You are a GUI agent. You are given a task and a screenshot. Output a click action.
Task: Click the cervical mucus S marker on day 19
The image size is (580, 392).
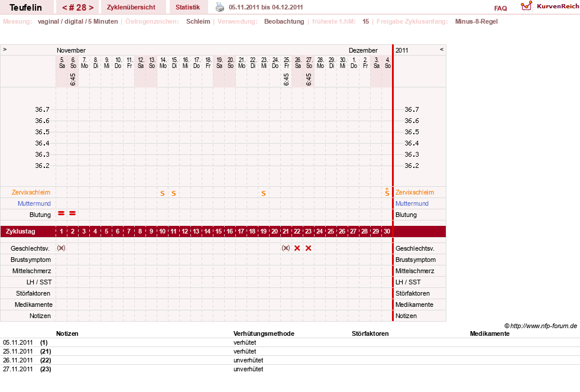(263, 193)
